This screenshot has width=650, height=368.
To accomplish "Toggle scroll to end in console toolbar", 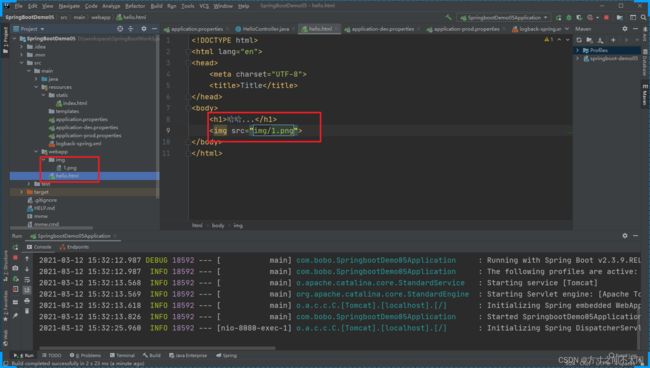I will [27, 290].
